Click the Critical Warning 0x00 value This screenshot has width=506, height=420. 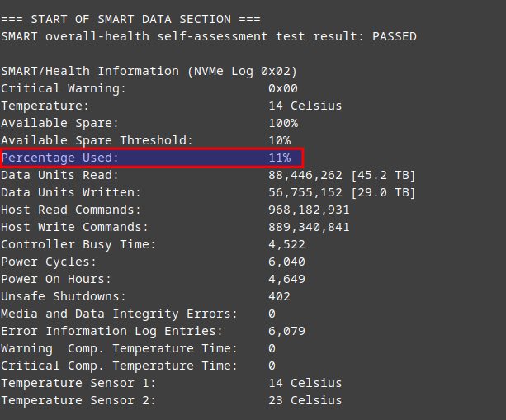283,88
